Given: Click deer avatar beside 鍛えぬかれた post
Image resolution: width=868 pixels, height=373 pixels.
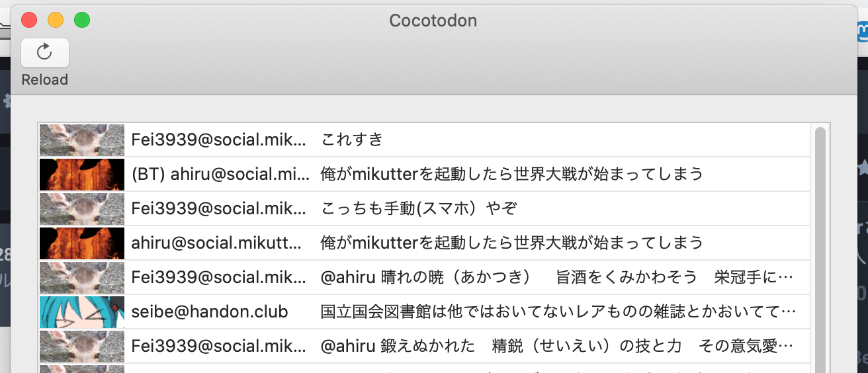Looking at the screenshot, I should point(82,347).
